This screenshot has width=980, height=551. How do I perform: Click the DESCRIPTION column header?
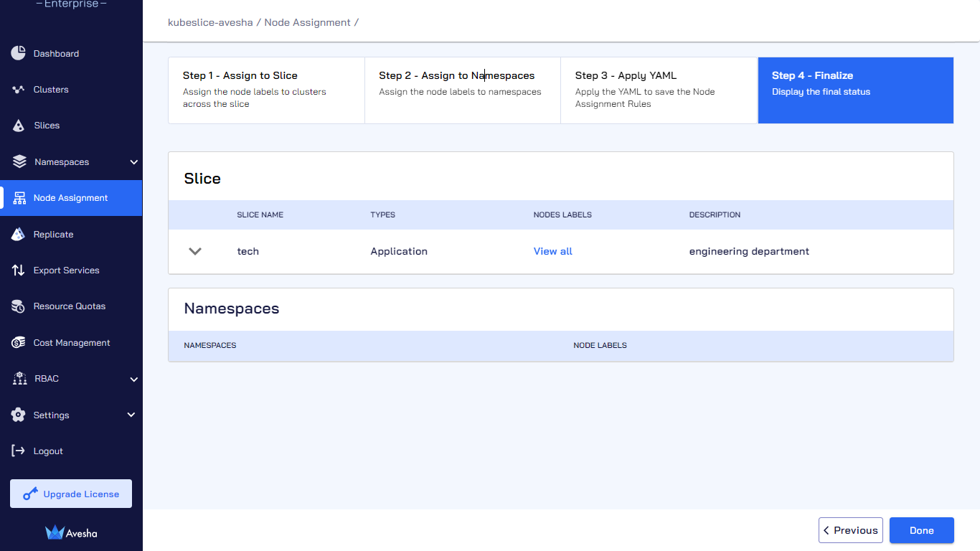pyautogui.click(x=715, y=215)
